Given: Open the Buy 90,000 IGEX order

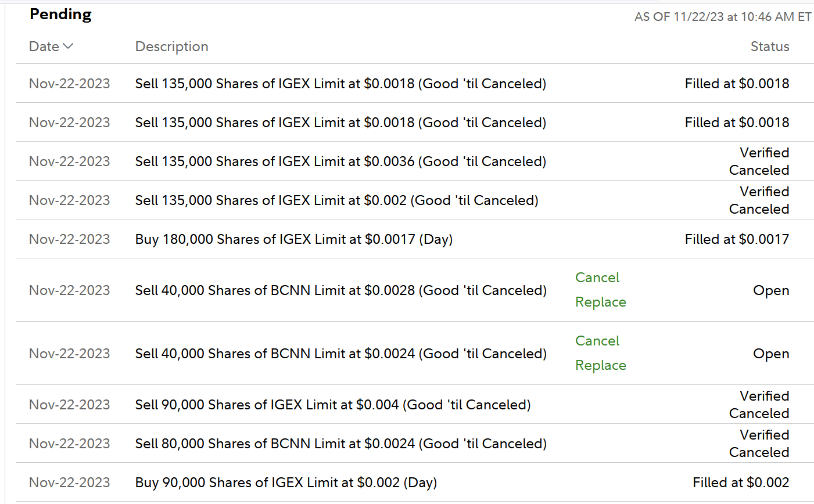Looking at the screenshot, I should point(286,483).
